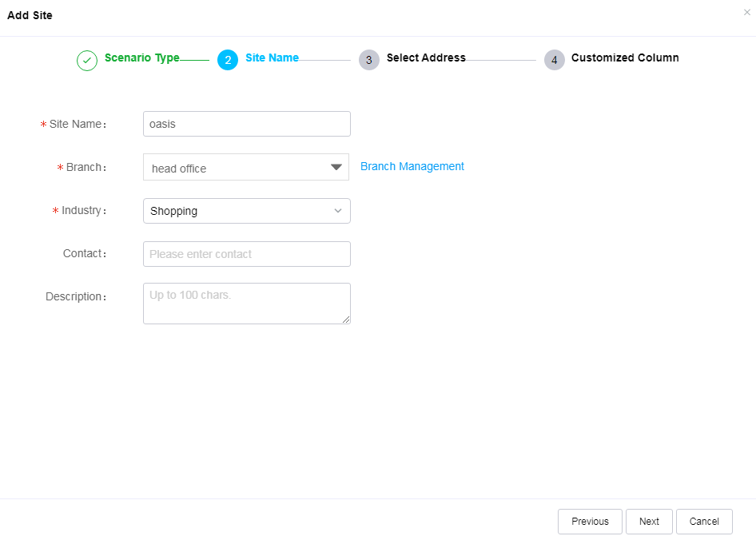Proceed with the Next button
Image resolution: width=756 pixels, height=540 pixels.
pos(649,521)
